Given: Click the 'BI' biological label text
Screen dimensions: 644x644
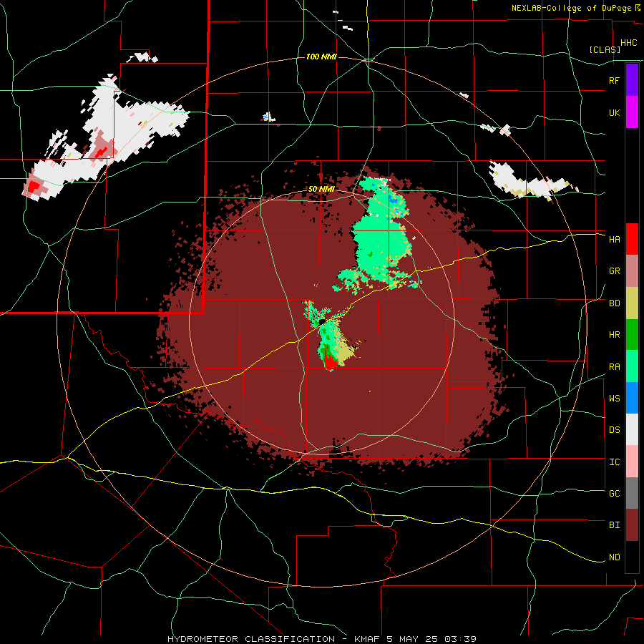Looking at the screenshot, I should [614, 525].
